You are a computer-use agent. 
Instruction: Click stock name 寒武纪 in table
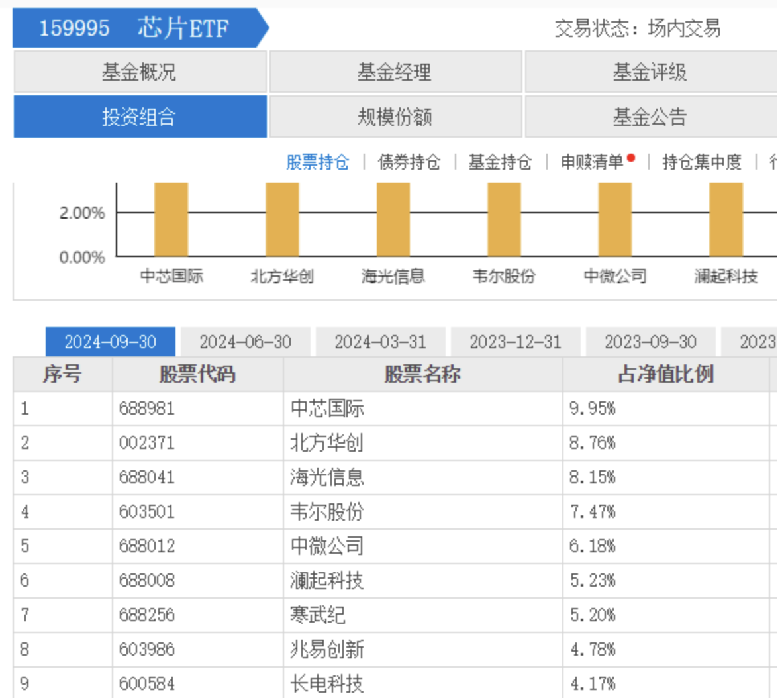tap(318, 615)
